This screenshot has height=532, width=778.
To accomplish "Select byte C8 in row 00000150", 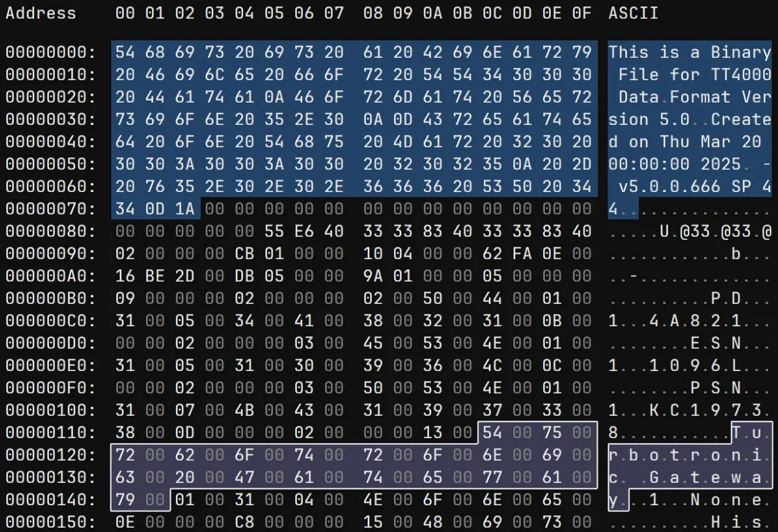I will coord(244,523).
